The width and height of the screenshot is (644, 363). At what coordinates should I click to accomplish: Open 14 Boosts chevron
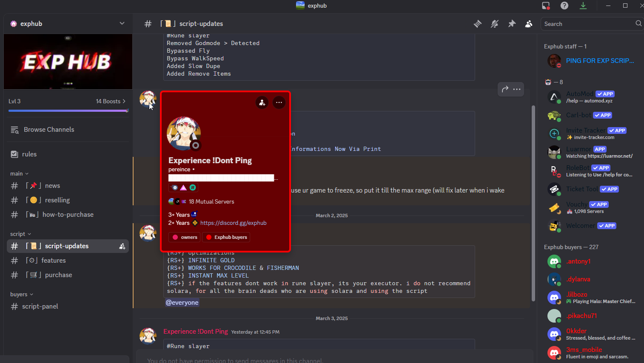click(124, 101)
